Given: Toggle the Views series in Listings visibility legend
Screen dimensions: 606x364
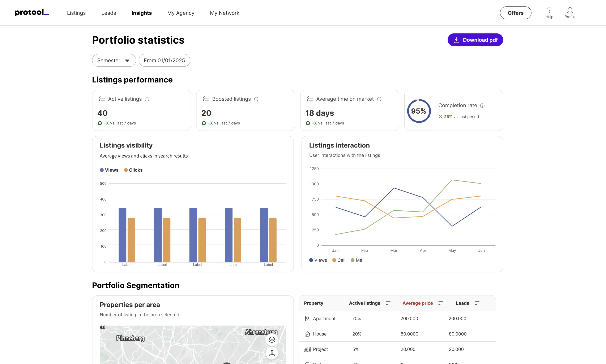Looking at the screenshot, I should pos(109,170).
